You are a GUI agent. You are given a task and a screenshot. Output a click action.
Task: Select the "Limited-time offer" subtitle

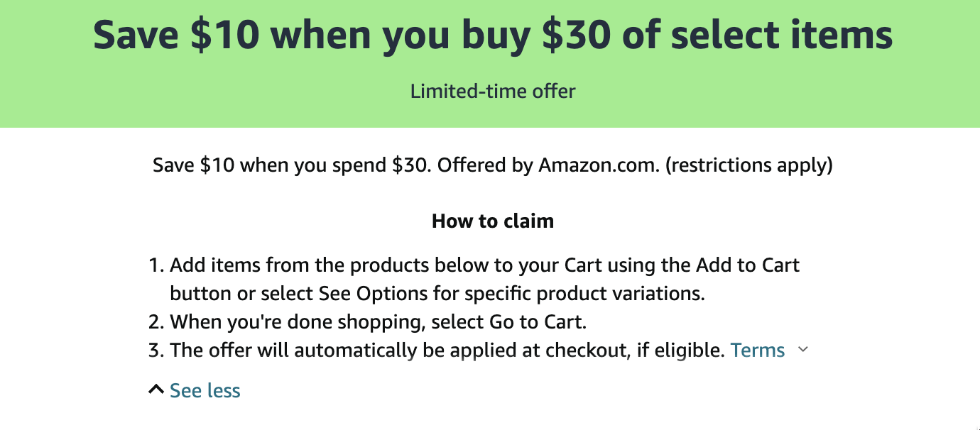coord(493,91)
